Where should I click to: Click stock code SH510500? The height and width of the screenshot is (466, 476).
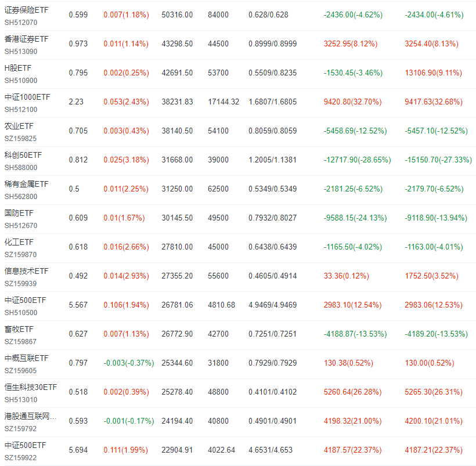(x=21, y=313)
